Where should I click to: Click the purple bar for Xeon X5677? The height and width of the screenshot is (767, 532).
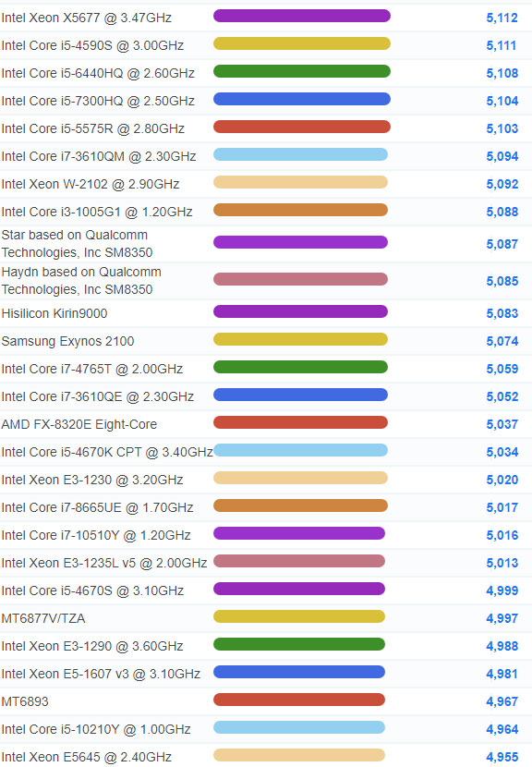tap(302, 16)
